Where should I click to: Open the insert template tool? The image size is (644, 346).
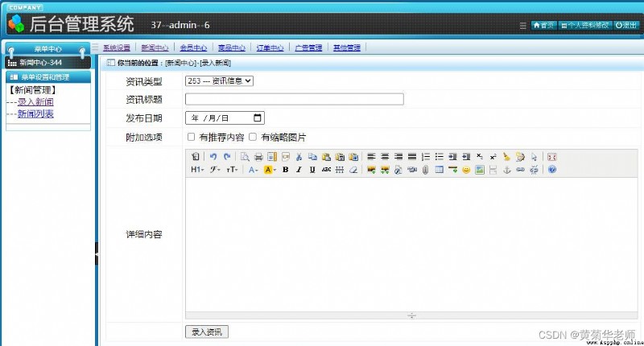272,157
